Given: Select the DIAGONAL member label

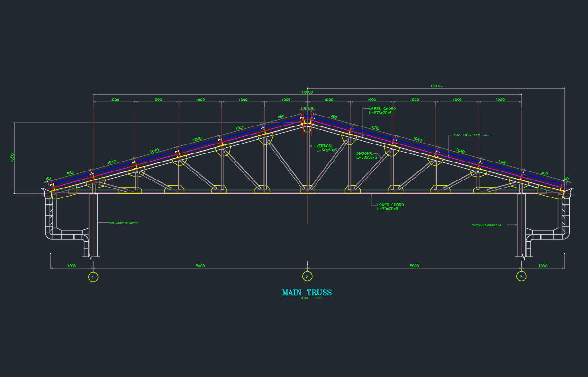Looking at the screenshot, I should [x=365, y=153].
